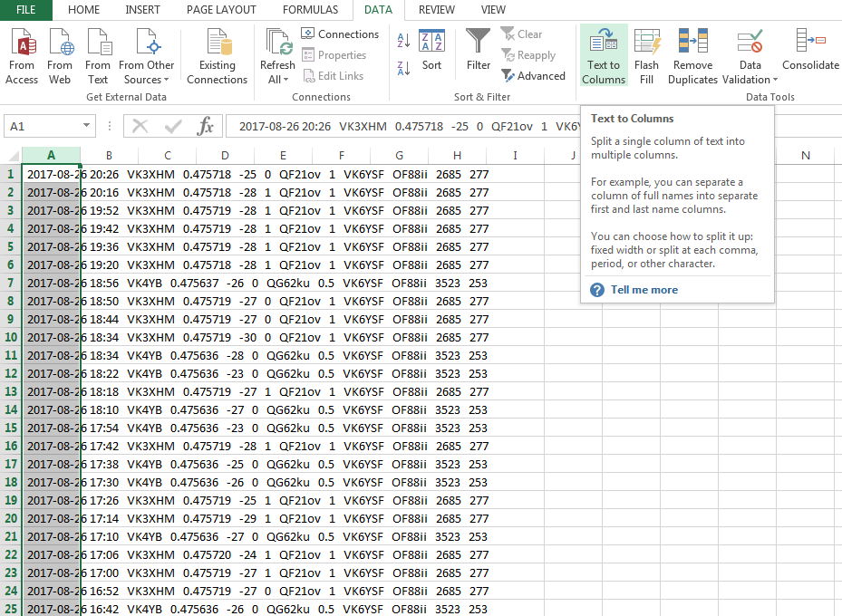Switch to the FORMULAS ribbon tab

coord(310,10)
